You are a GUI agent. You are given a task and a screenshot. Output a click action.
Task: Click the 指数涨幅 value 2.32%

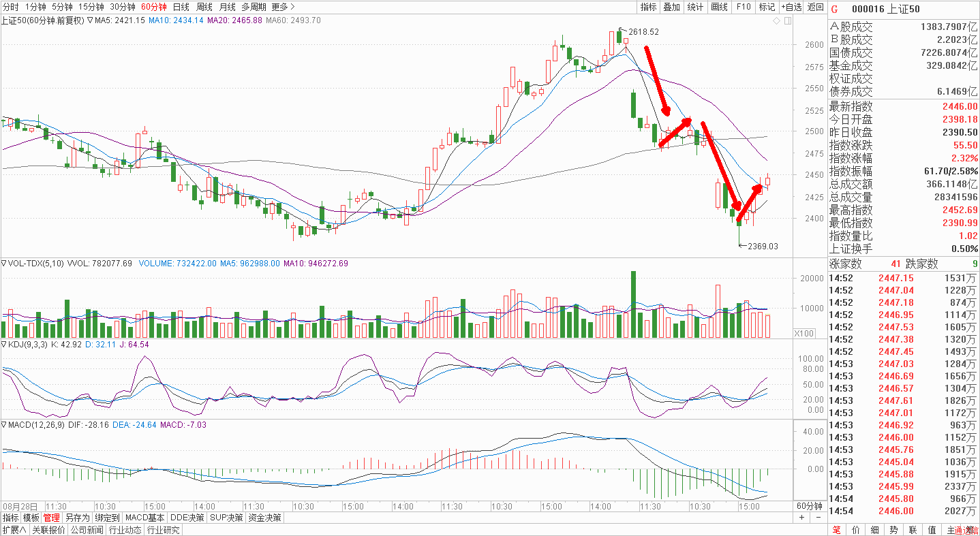tap(965, 159)
